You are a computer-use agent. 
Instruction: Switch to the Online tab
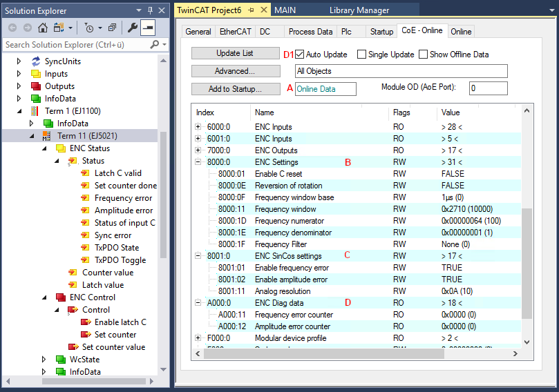461,32
